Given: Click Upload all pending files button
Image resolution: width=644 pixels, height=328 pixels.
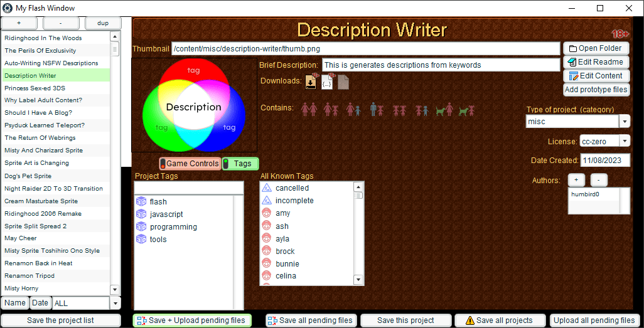Looking at the screenshot, I should point(594,320).
